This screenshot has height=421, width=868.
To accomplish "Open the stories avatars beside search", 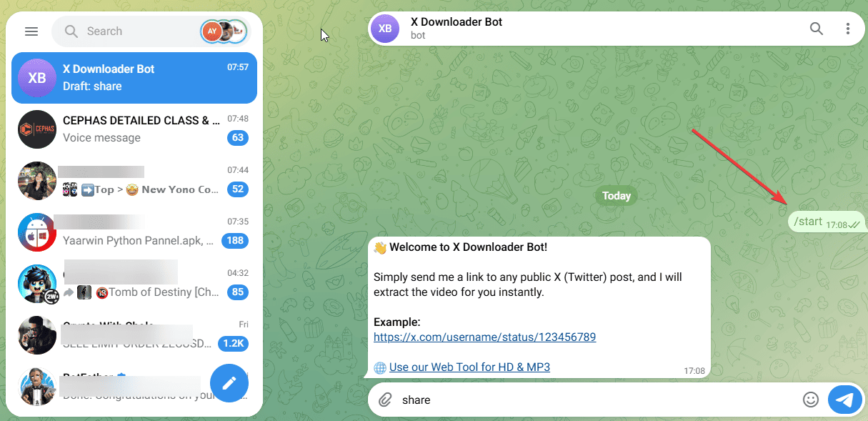I will click(224, 31).
